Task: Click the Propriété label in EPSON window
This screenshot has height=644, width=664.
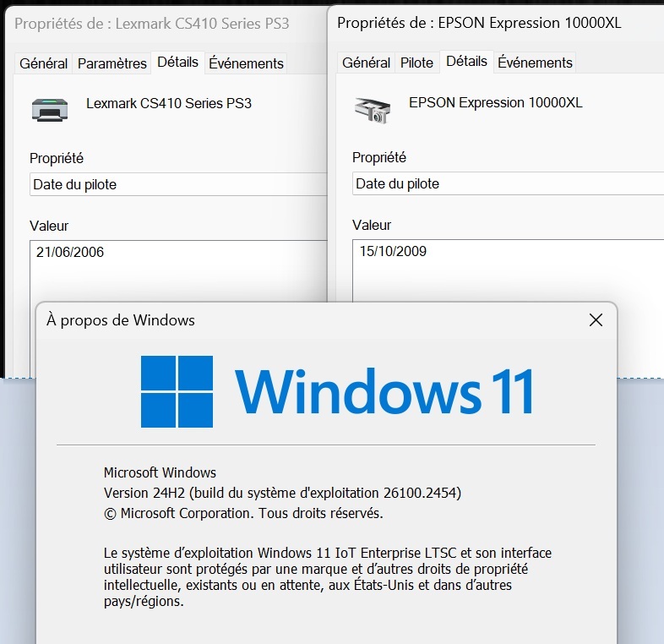Action: 379,157
